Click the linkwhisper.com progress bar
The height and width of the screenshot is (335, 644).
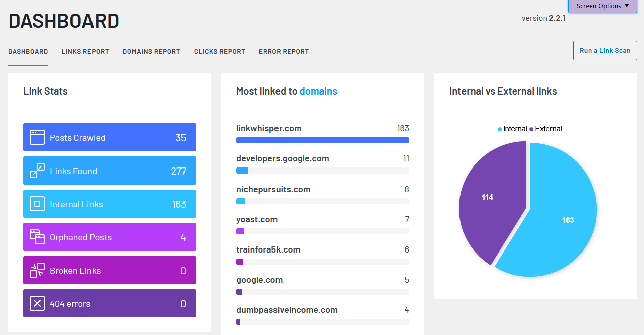[322, 140]
